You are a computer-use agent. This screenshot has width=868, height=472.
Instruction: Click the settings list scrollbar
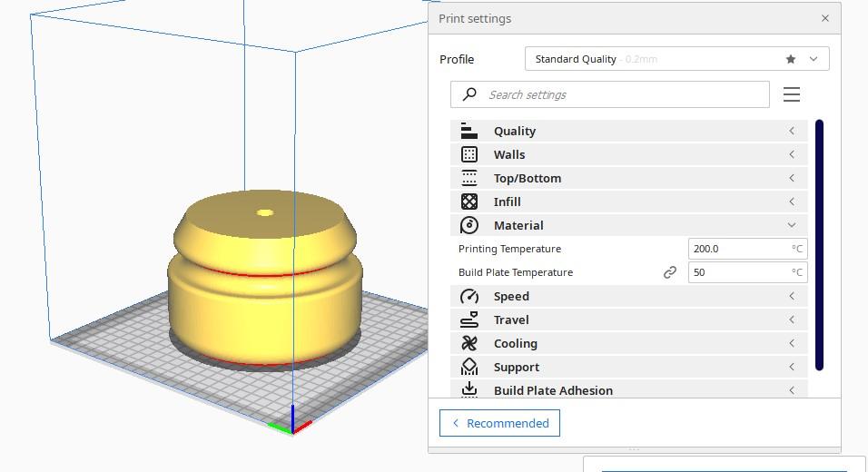pyautogui.click(x=819, y=244)
